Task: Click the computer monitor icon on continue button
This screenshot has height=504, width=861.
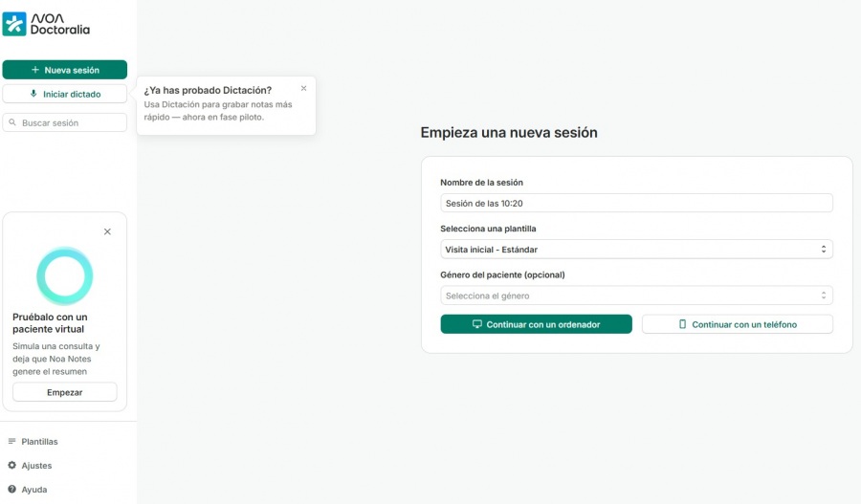Action: [476, 324]
